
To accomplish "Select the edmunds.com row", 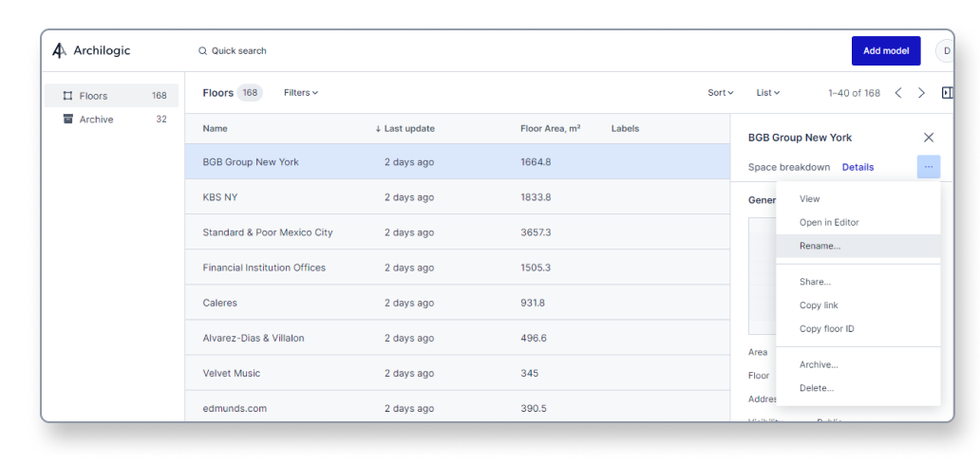I will (458, 407).
